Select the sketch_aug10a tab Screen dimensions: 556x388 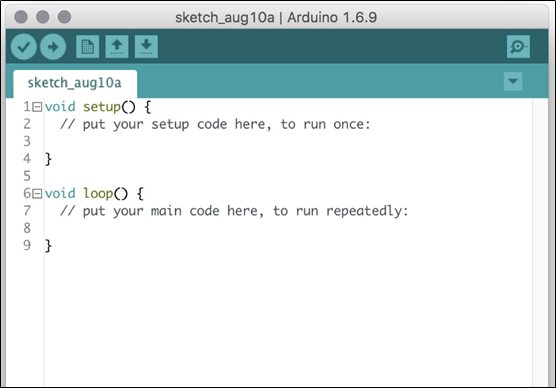pos(75,83)
